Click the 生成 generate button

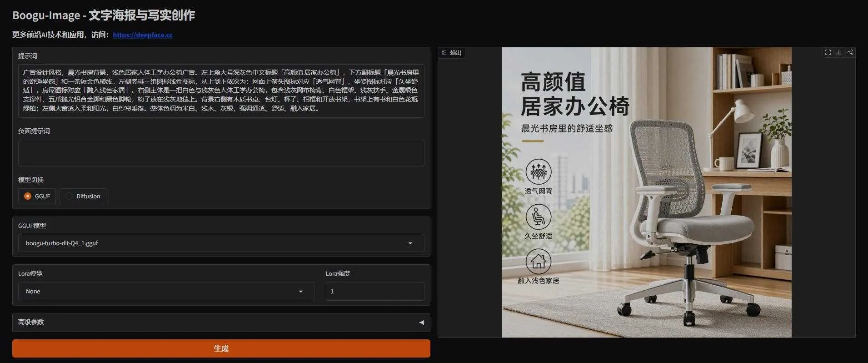(x=221, y=348)
